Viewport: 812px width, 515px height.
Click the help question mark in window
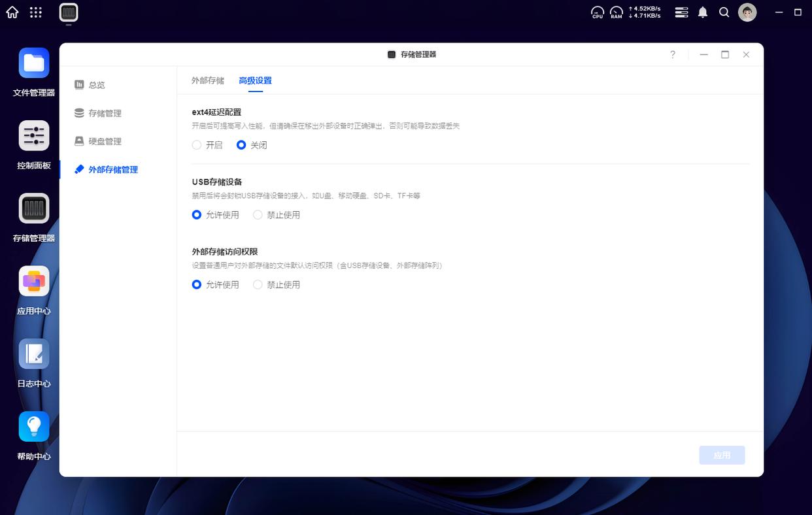pyautogui.click(x=673, y=55)
